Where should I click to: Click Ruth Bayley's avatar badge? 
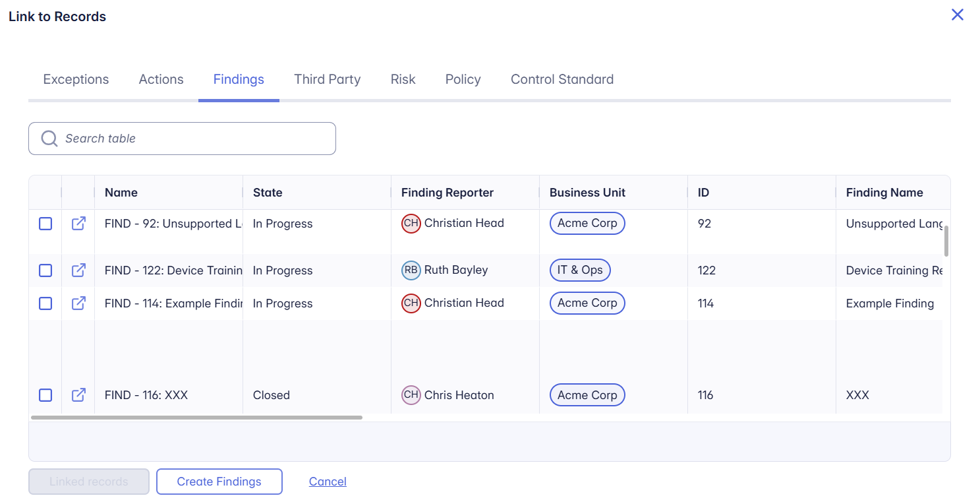coord(411,270)
